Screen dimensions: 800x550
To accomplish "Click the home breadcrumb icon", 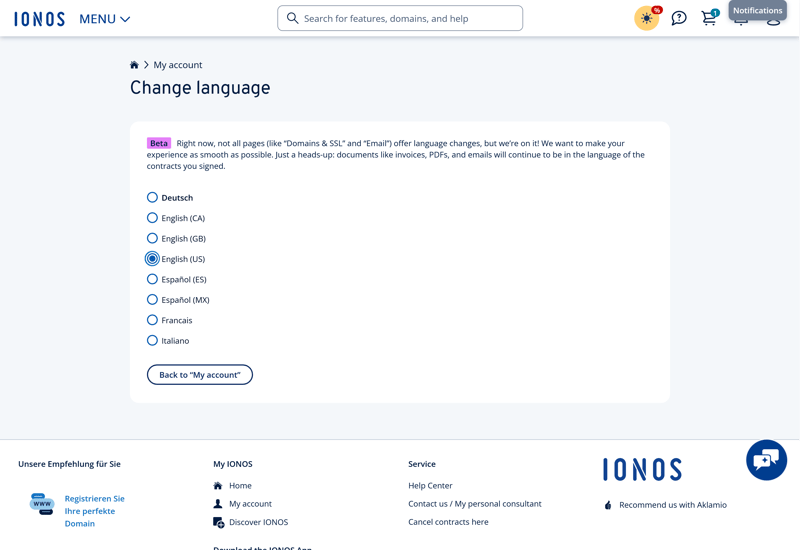I will (134, 65).
